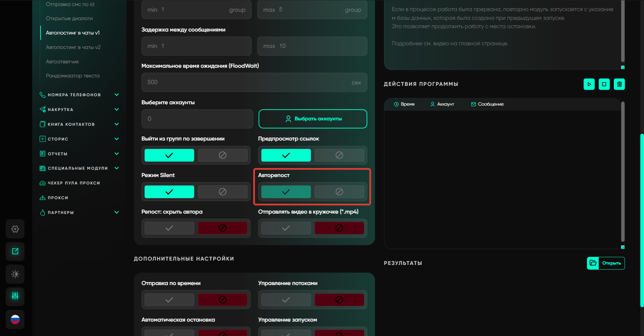Click the main page scrollbar on the right edge
The image size is (644, 336).
pos(642,220)
